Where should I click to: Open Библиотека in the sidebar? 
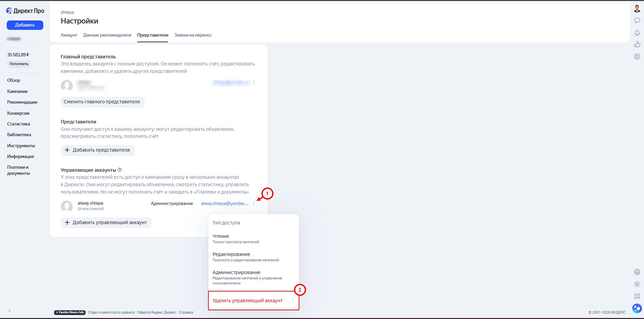point(19,135)
